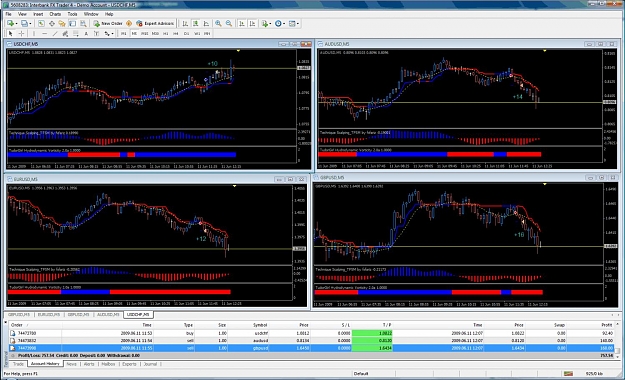Select the Fibonacci Retracement tool
Viewport: 625px width, 380px height.
(x=75, y=33)
